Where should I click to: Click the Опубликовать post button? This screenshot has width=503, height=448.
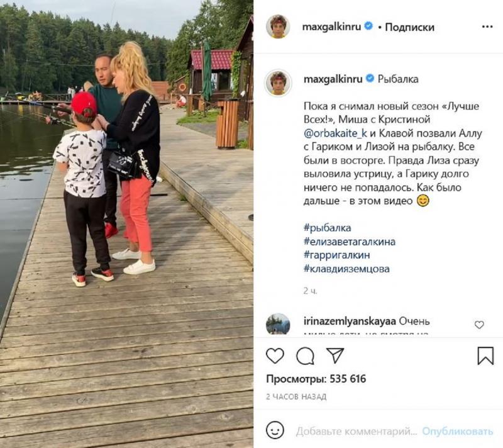[x=458, y=431]
